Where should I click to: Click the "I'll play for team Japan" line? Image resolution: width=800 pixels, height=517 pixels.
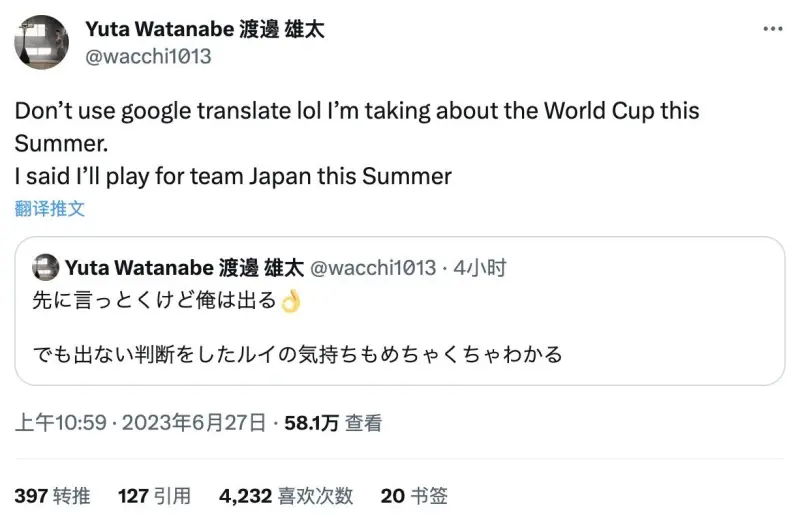click(x=233, y=176)
